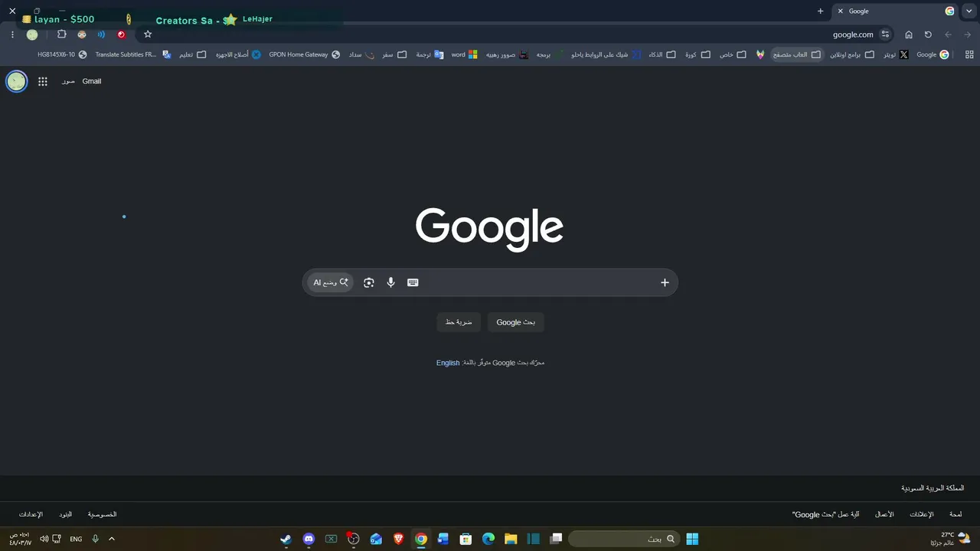Open the الخصوصية footer link
Image resolution: width=980 pixels, height=551 pixels.
(103, 514)
